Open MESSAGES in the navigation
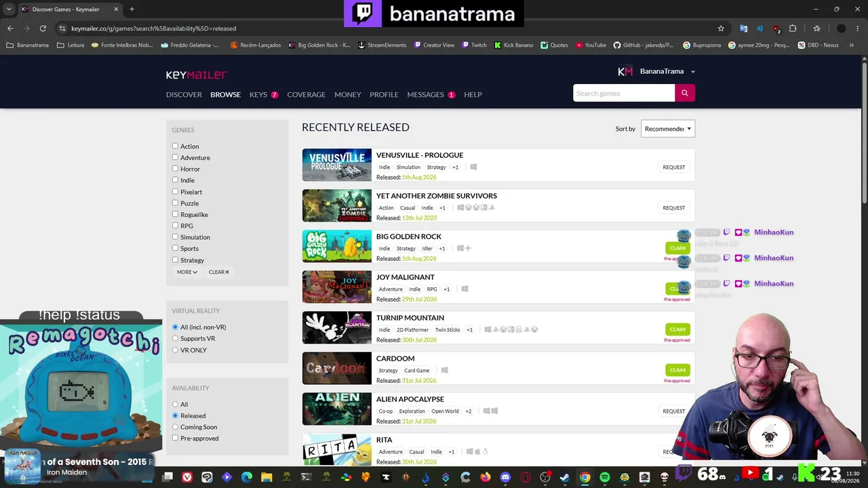This screenshot has height=488, width=868. [431, 94]
